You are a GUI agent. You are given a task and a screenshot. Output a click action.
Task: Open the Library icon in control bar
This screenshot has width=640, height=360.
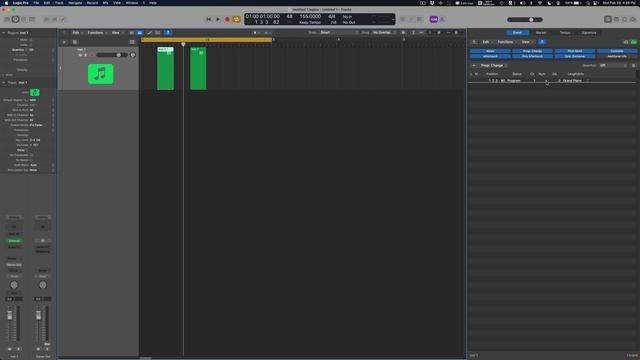[7, 19]
